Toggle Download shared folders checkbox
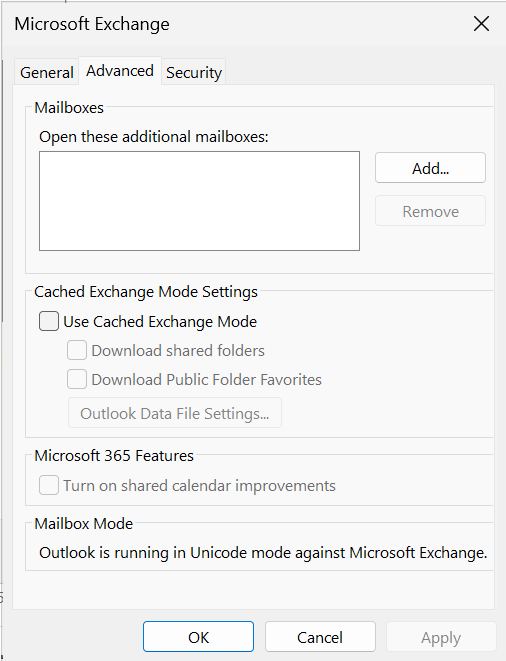This screenshot has width=506, height=661. [77, 350]
